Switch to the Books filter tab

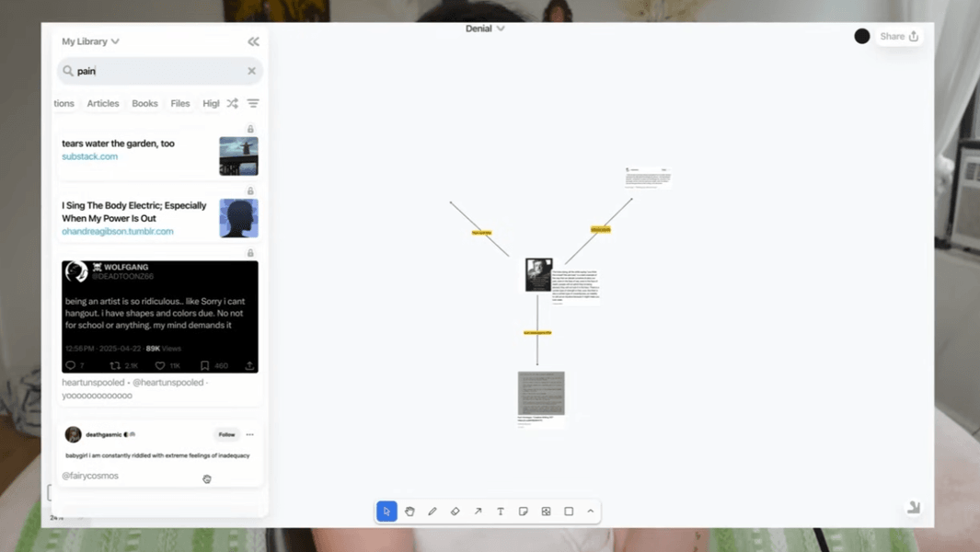click(144, 104)
